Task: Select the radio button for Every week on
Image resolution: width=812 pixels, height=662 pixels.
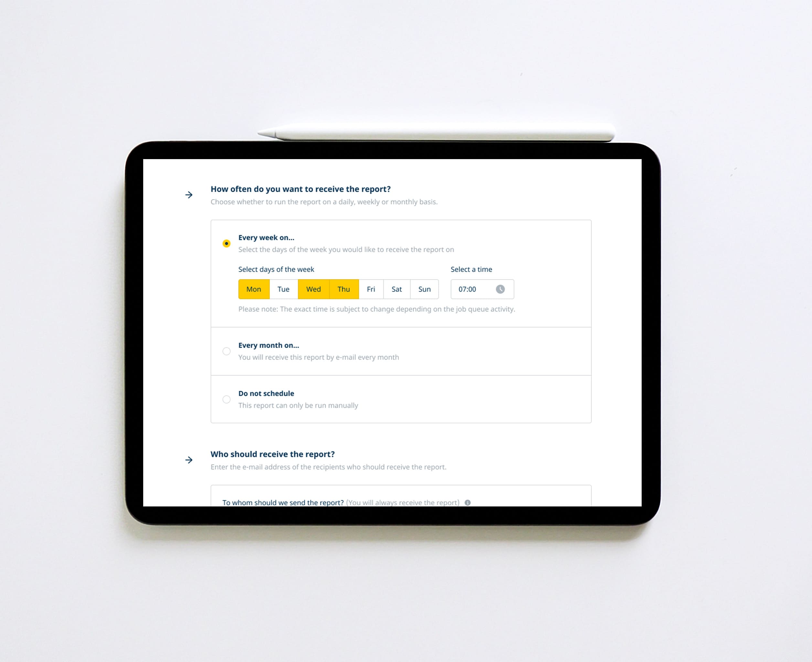Action: (x=226, y=243)
